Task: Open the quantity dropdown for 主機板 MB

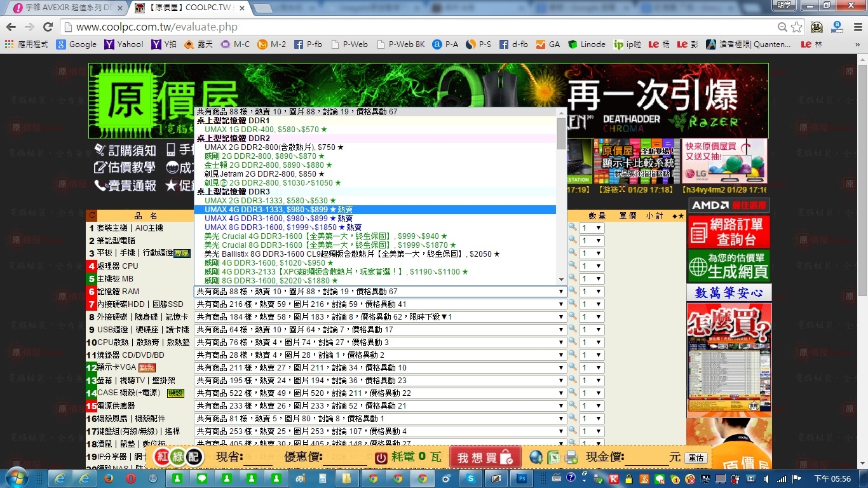Action: tap(592, 279)
